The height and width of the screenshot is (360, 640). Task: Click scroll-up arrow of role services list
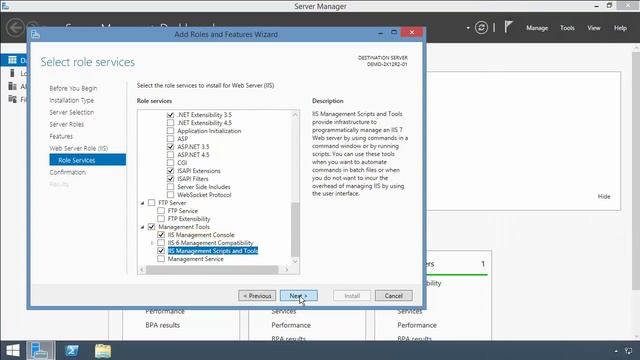[295, 115]
